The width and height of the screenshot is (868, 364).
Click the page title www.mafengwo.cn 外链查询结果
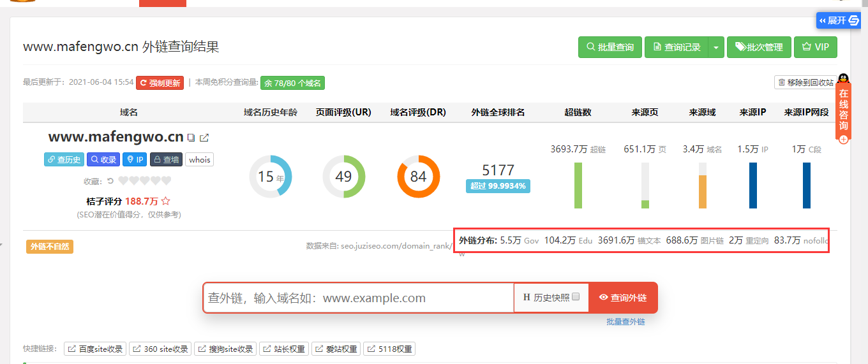(x=121, y=47)
